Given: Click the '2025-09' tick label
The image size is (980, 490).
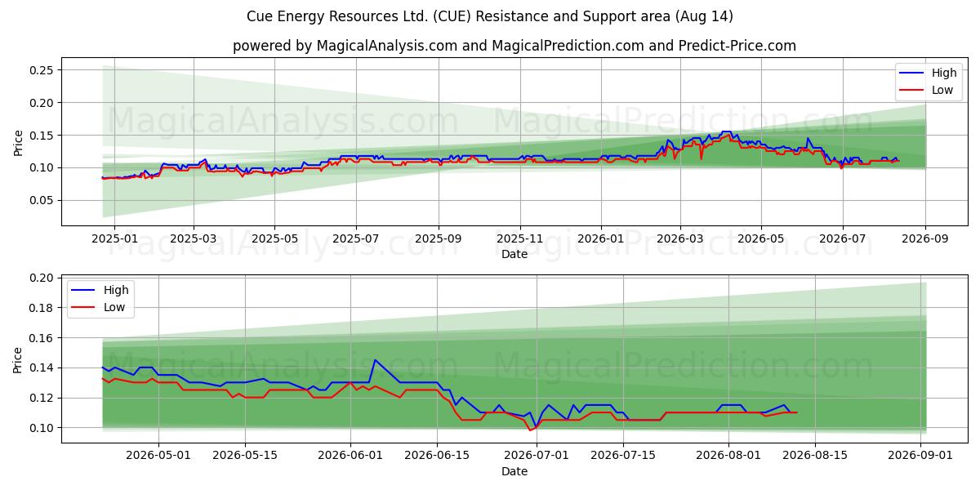Looking at the screenshot, I should coord(439,238).
